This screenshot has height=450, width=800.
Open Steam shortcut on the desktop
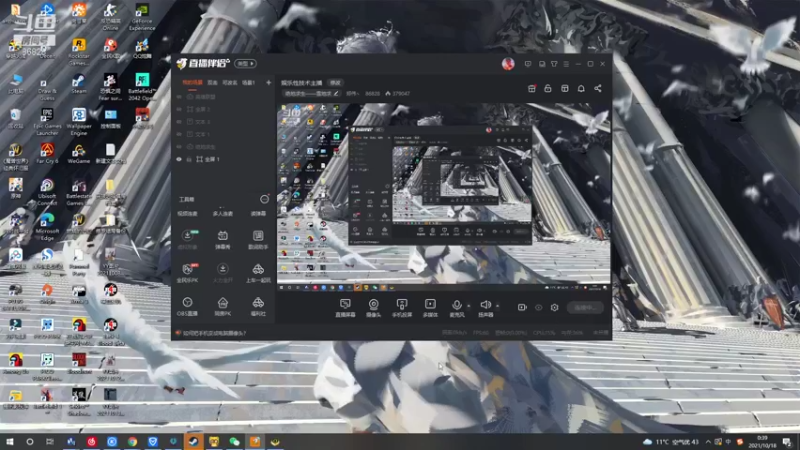click(x=79, y=84)
